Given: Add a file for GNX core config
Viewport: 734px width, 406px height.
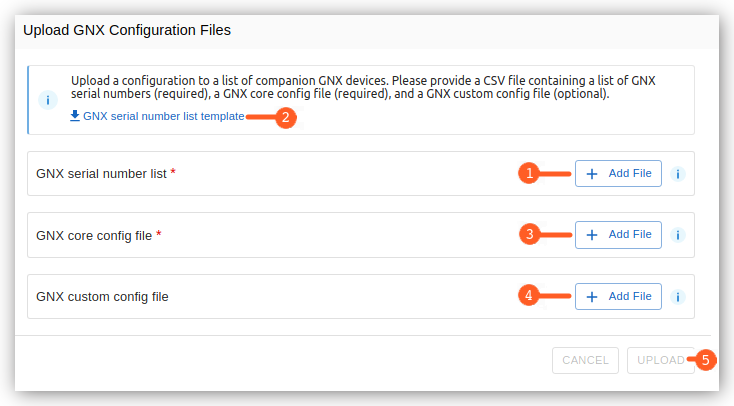Looking at the screenshot, I should 618,235.
